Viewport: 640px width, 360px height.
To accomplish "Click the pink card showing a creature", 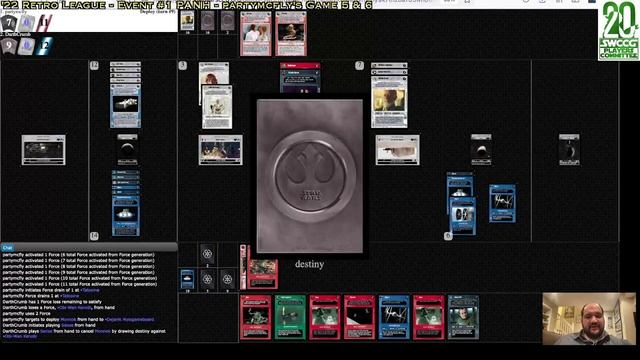I will coord(291,33).
